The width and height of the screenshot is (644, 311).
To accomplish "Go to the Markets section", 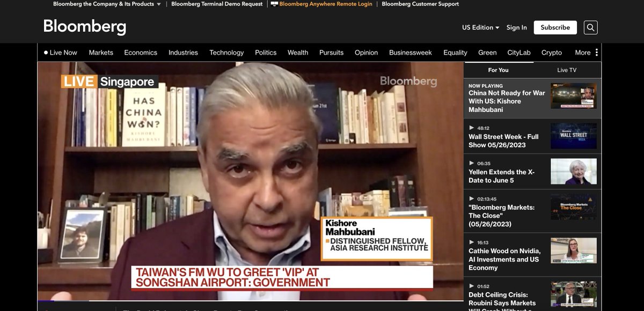I will click(101, 53).
